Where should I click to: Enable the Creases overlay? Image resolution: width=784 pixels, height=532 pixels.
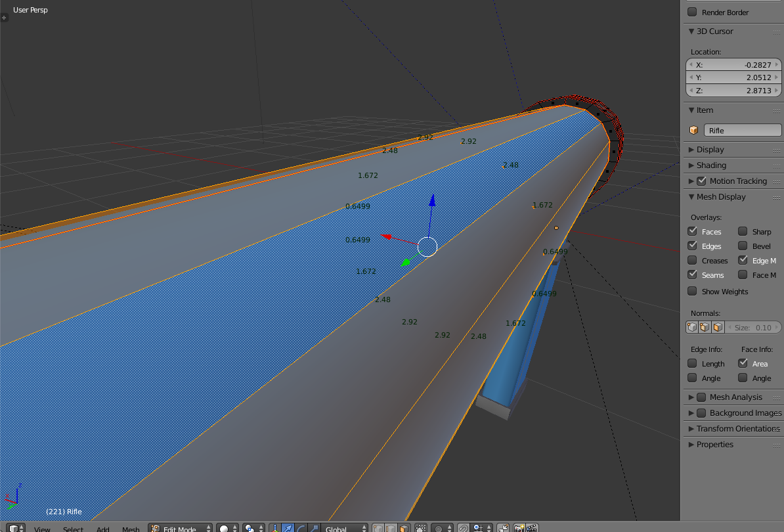point(693,260)
